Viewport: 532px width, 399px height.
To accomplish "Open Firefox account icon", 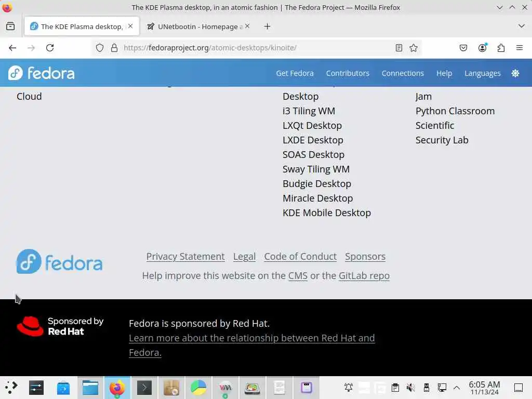I will click(483, 48).
